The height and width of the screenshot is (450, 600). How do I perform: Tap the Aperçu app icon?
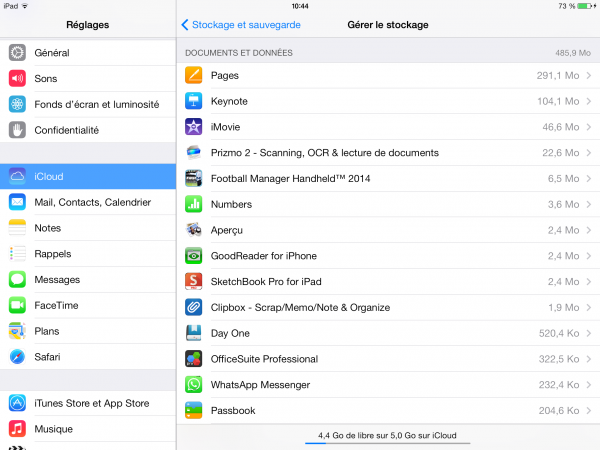point(194,230)
